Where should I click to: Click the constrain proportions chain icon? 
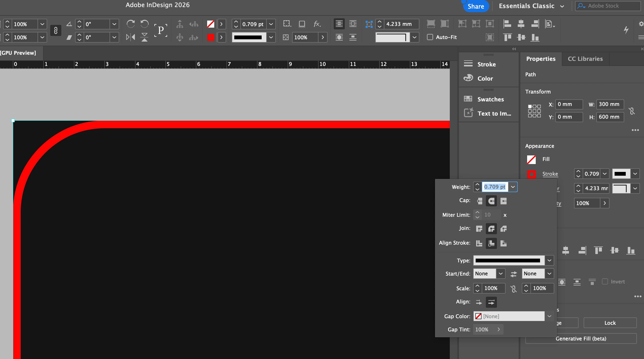pyautogui.click(x=56, y=31)
